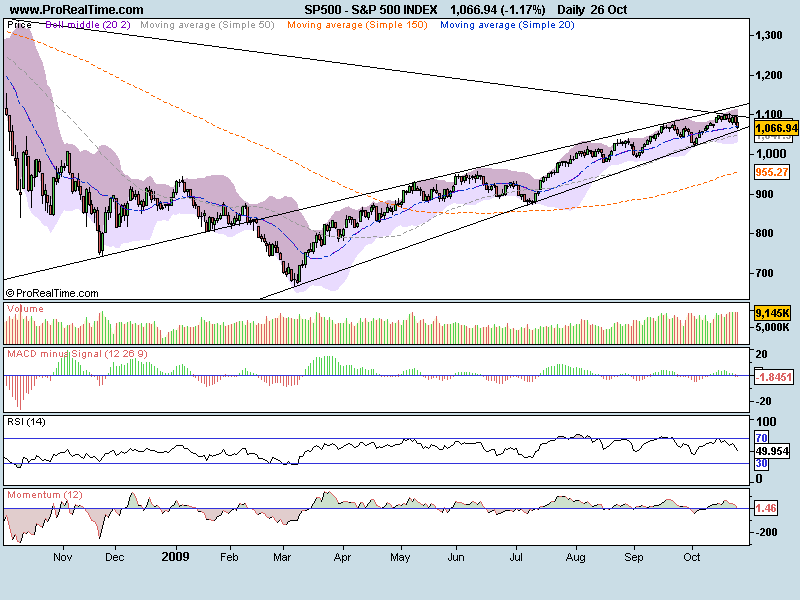800x600 pixels.
Task: Click the SP500 - S&P 500 INDEX title
Action: pos(370,10)
